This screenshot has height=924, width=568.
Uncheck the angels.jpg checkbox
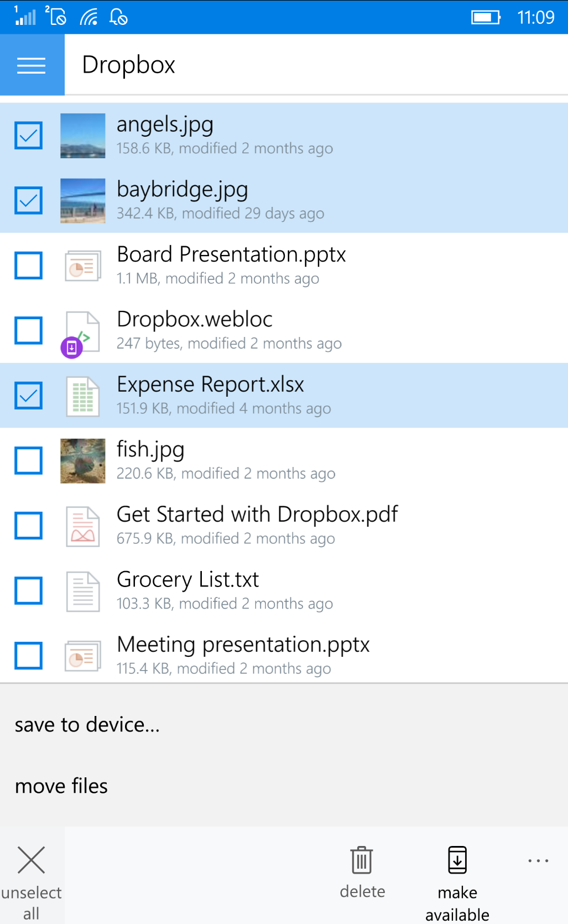[x=28, y=136]
